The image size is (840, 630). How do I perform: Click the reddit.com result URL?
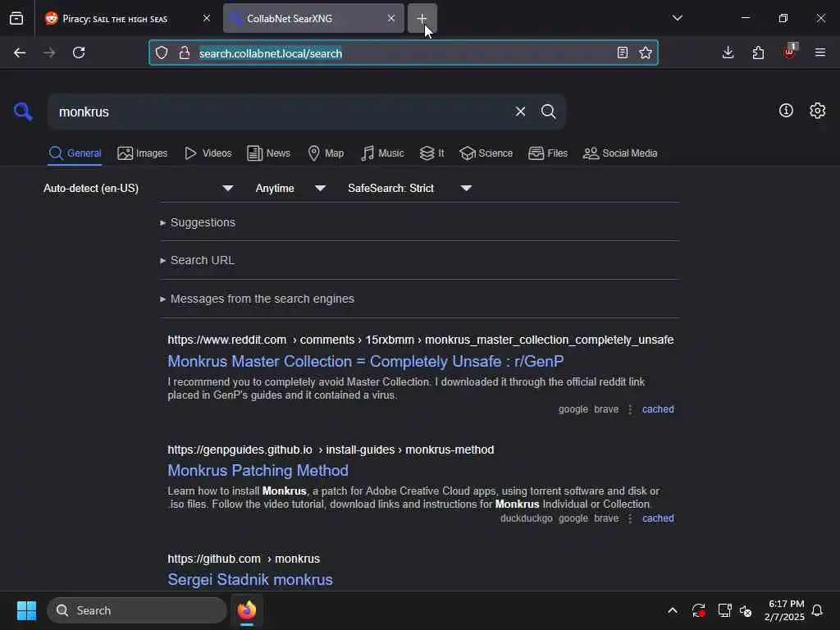point(421,340)
